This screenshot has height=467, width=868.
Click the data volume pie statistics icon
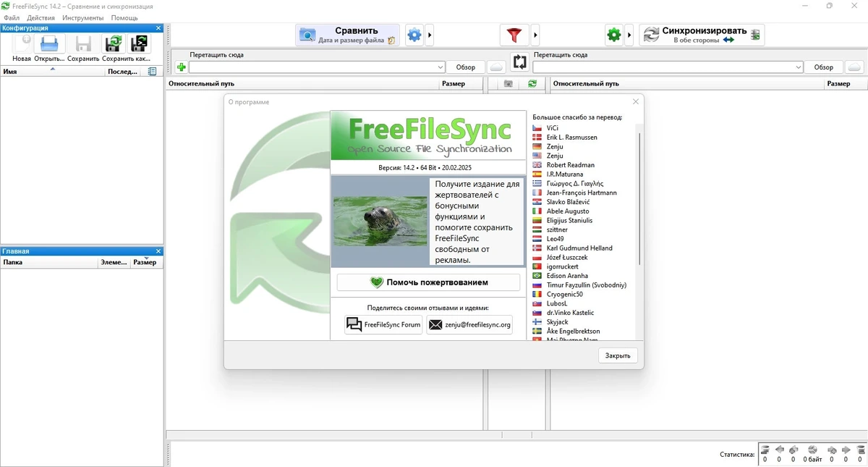812,450
